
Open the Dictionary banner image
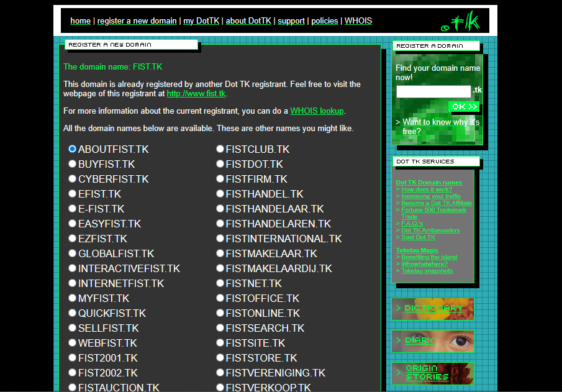pos(433,309)
